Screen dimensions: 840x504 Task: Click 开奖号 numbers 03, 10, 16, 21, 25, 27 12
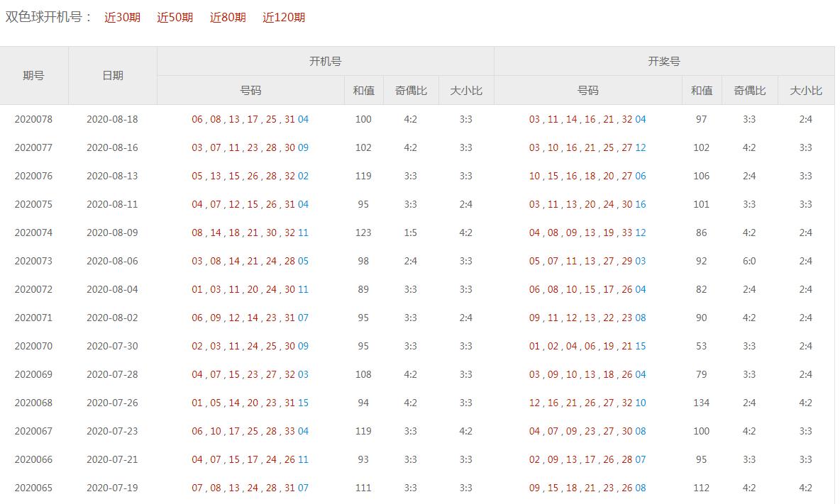[587, 147]
